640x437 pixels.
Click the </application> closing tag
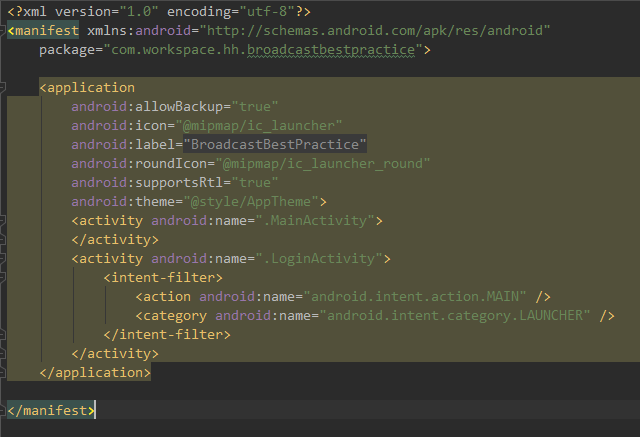pyautogui.click(x=95, y=373)
